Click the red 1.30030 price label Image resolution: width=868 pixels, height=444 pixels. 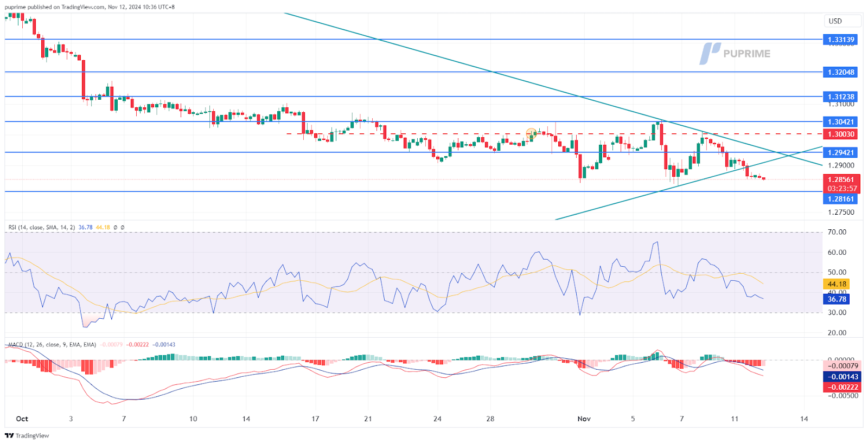[x=840, y=134]
